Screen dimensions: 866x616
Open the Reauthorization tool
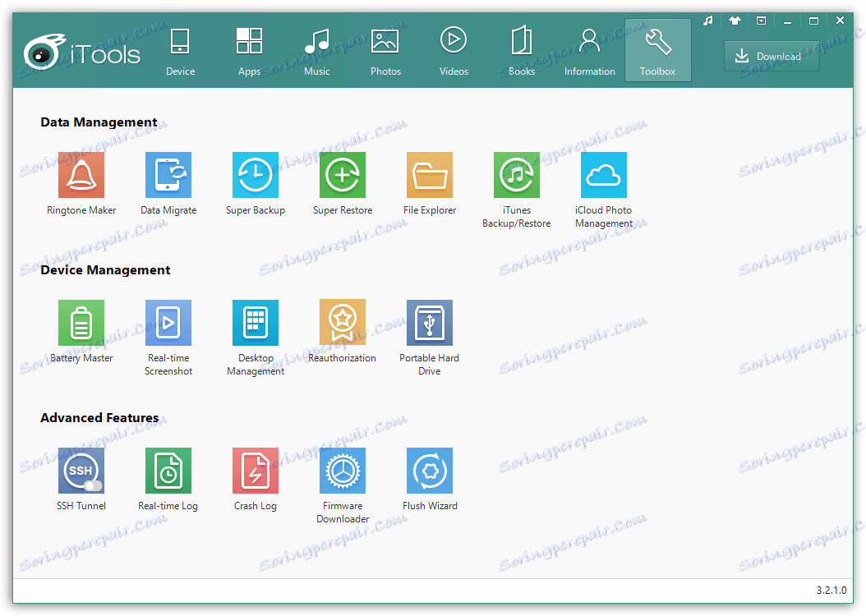coord(343,323)
